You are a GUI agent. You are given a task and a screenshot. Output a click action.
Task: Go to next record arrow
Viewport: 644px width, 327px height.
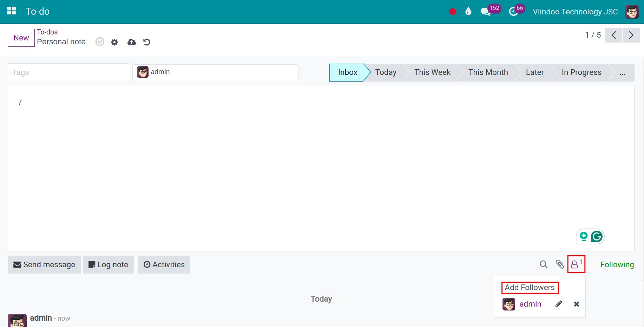[x=631, y=35]
